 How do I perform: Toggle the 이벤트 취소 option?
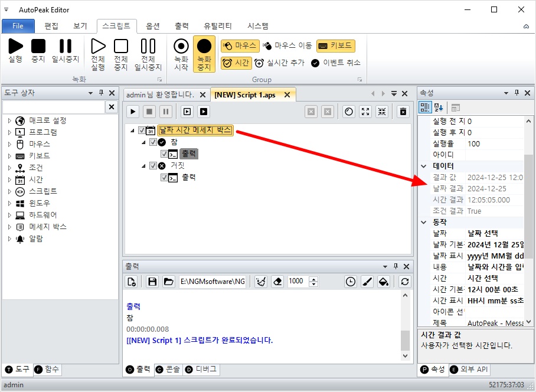336,63
